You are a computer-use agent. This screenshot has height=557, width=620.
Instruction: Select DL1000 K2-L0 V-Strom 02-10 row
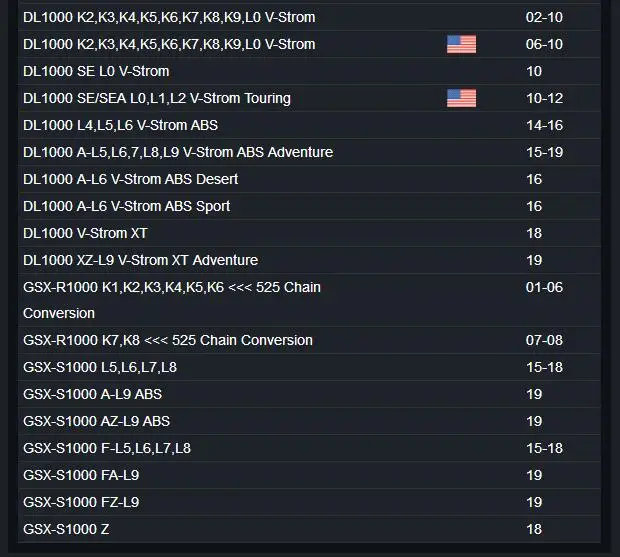pos(169,17)
